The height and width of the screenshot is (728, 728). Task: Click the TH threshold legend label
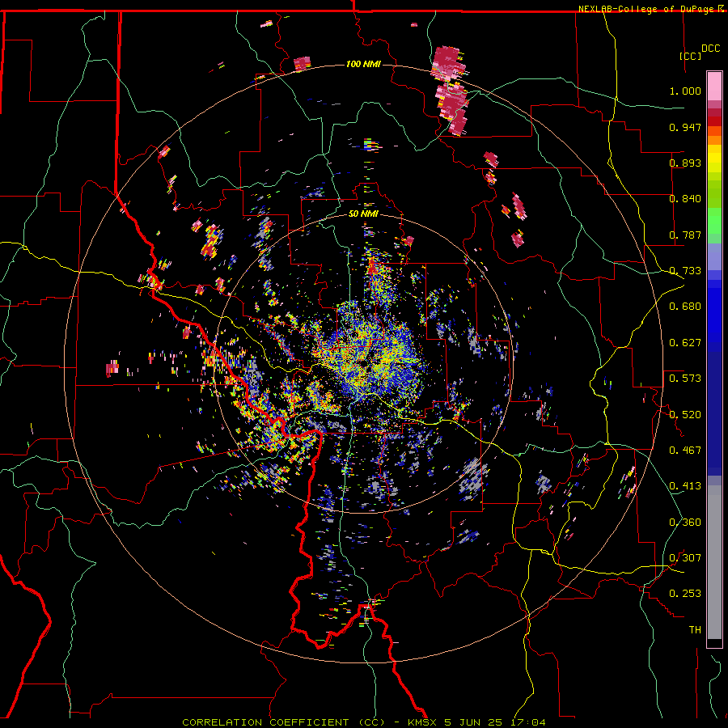click(695, 630)
